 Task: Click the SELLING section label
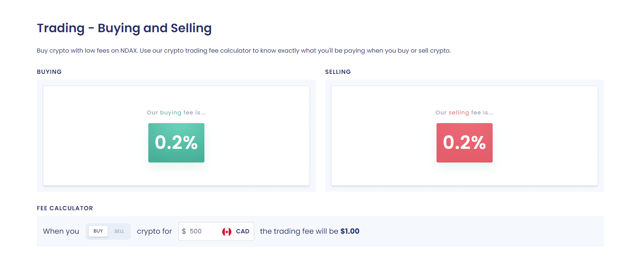[338, 72]
